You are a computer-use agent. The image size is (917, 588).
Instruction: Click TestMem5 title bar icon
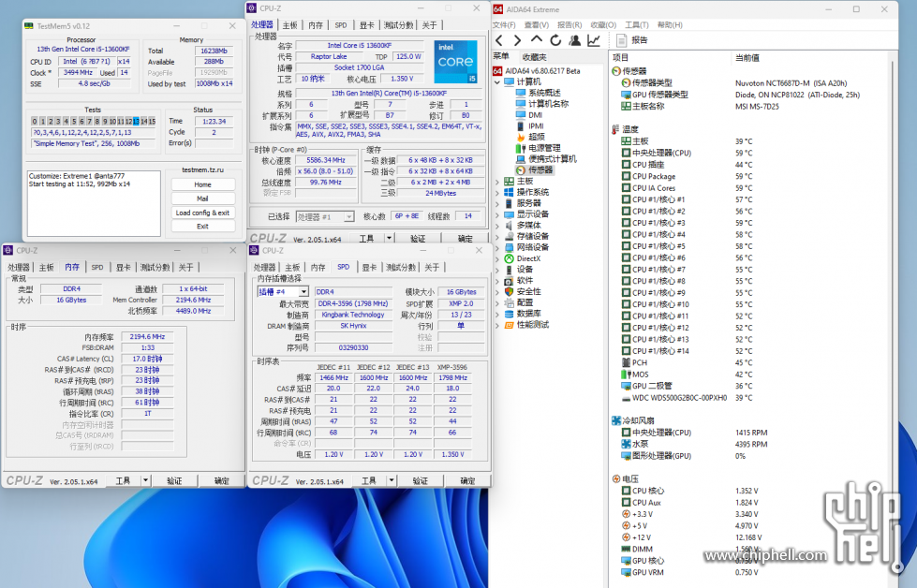click(29, 26)
